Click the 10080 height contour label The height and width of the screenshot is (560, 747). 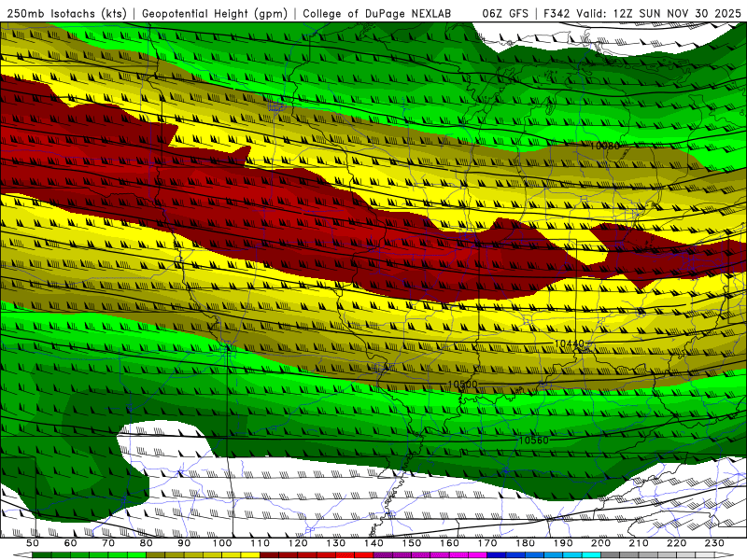604,146
